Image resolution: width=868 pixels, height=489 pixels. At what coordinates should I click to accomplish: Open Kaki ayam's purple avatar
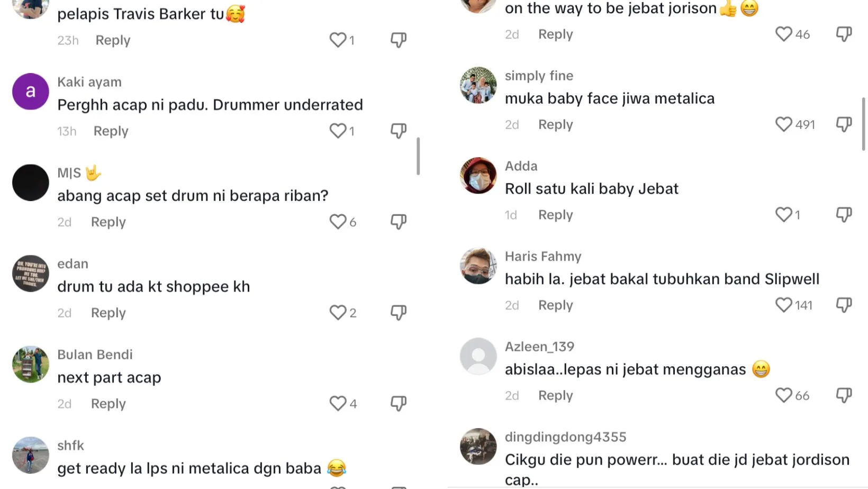[31, 92]
